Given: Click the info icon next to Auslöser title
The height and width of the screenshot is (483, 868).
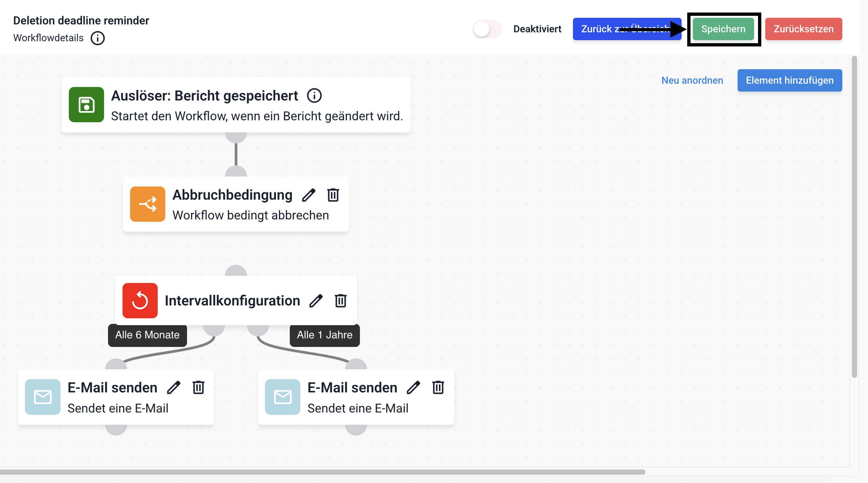Looking at the screenshot, I should click(x=314, y=96).
